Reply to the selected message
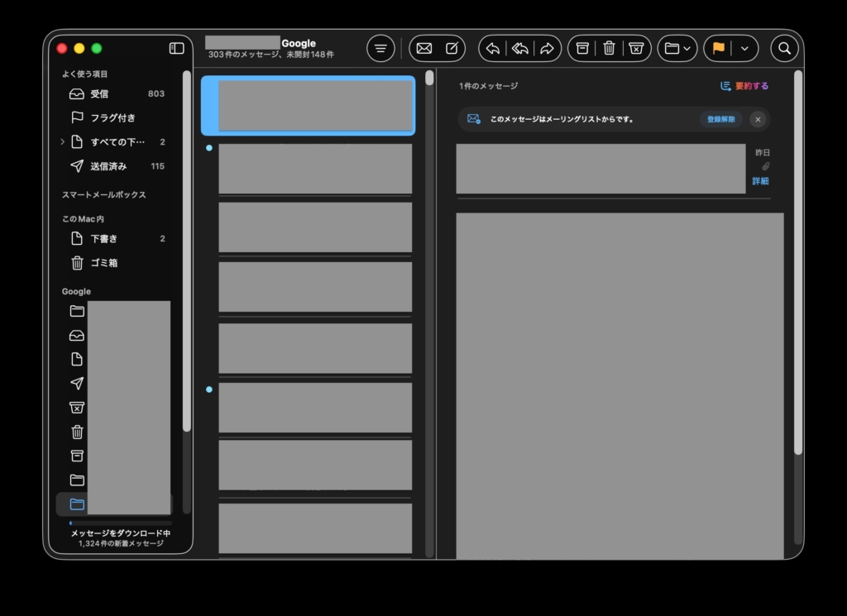 click(x=493, y=48)
